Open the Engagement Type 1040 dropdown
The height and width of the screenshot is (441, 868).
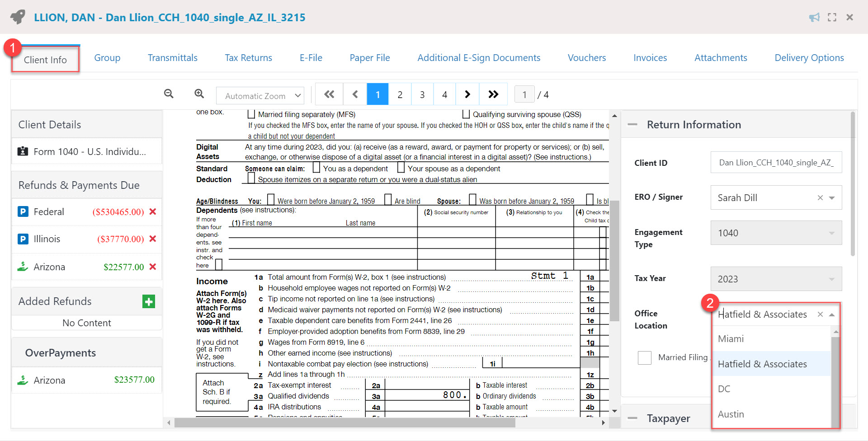click(776, 233)
